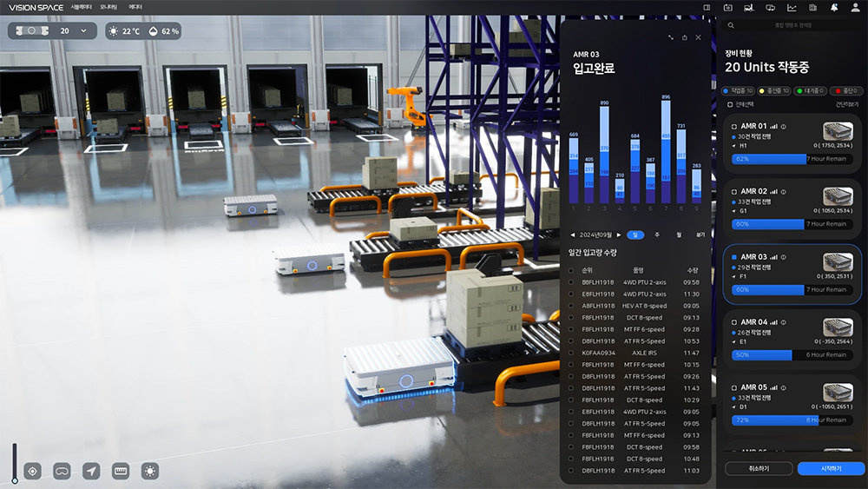This screenshot has height=489, width=868.
Task: Click the user profile icon
Action: pos(855,8)
